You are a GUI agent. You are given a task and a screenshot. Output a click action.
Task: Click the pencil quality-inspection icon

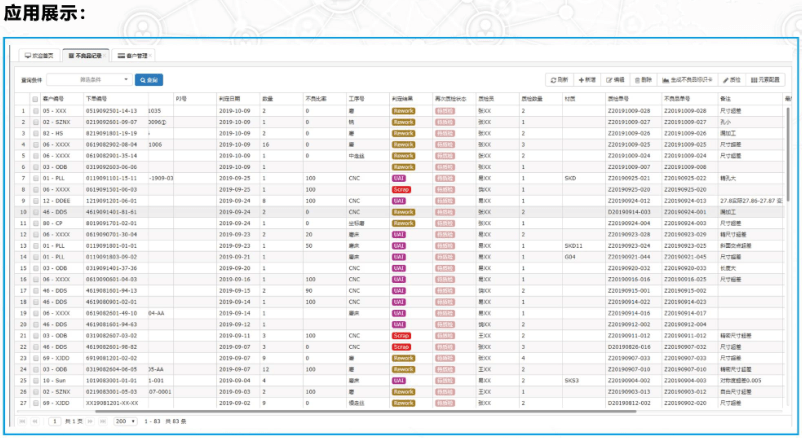point(725,80)
